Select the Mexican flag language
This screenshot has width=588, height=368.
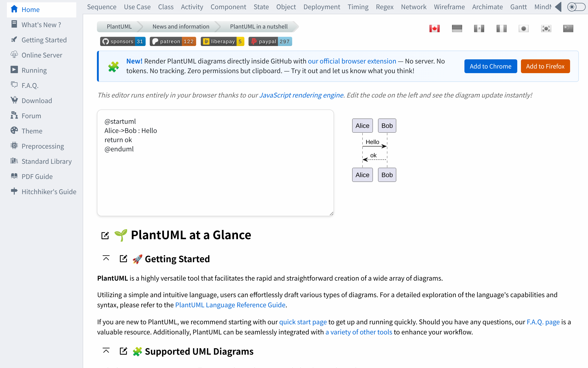(479, 29)
